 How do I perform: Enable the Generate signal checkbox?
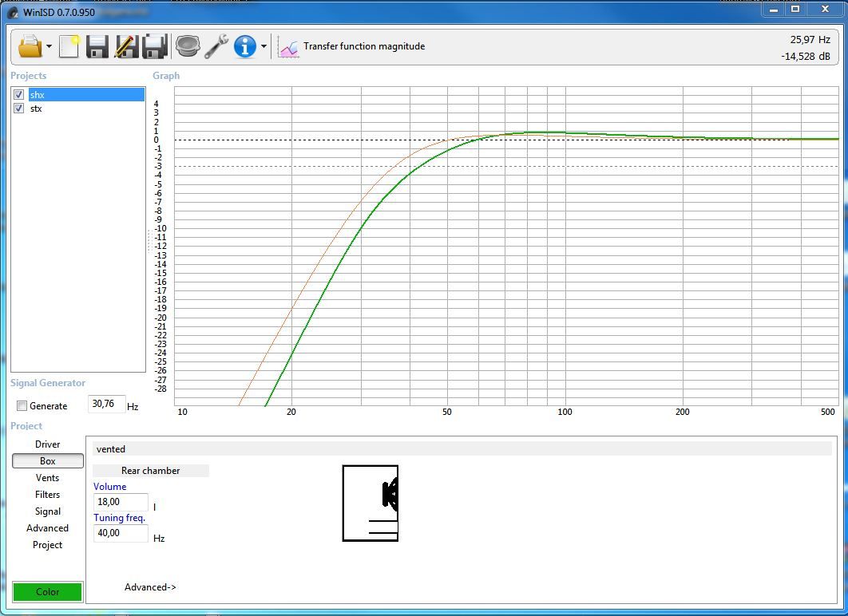[22, 406]
